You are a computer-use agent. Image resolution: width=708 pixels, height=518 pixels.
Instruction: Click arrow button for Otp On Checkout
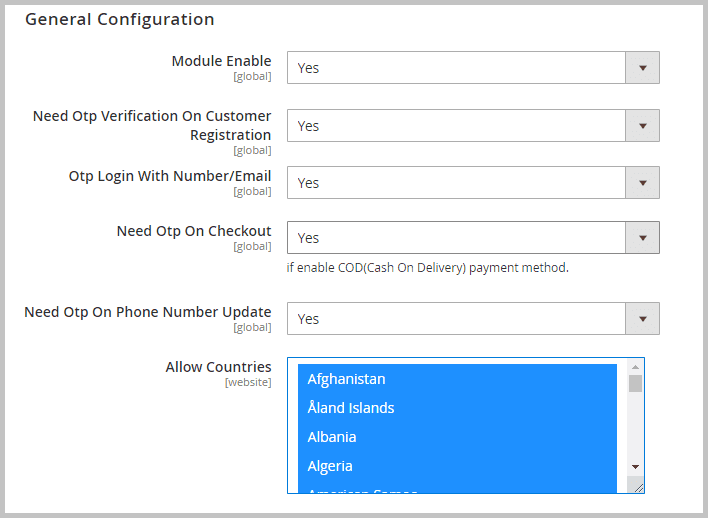pos(642,238)
